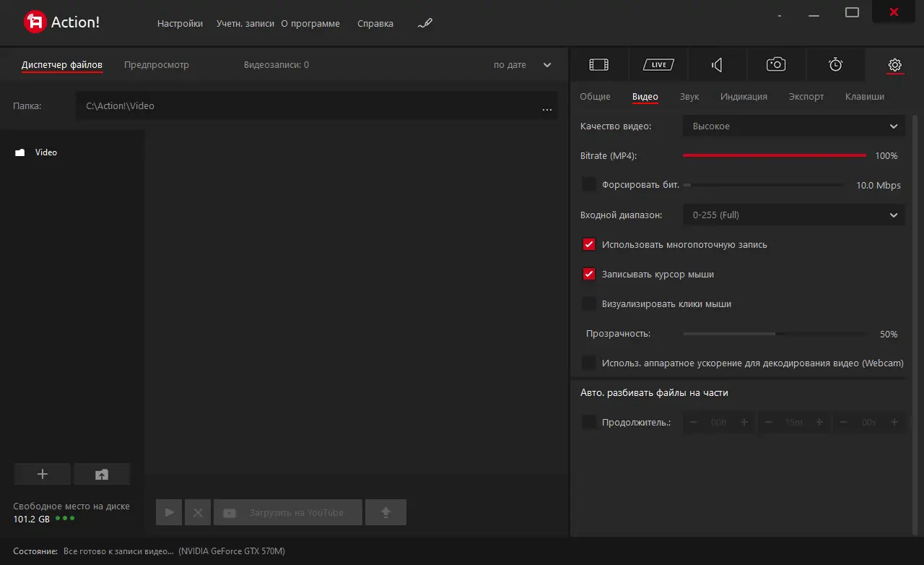Open the О программе menu
The height and width of the screenshot is (565, 924).
click(x=310, y=23)
